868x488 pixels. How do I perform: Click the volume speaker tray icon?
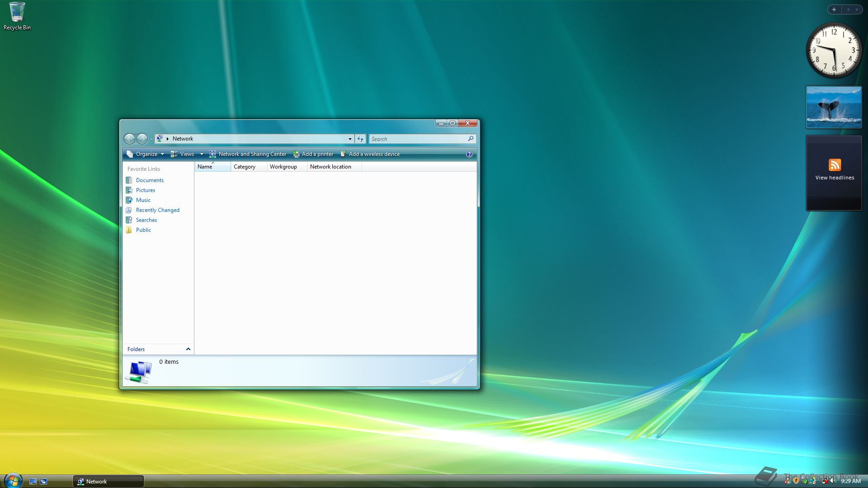click(x=833, y=481)
